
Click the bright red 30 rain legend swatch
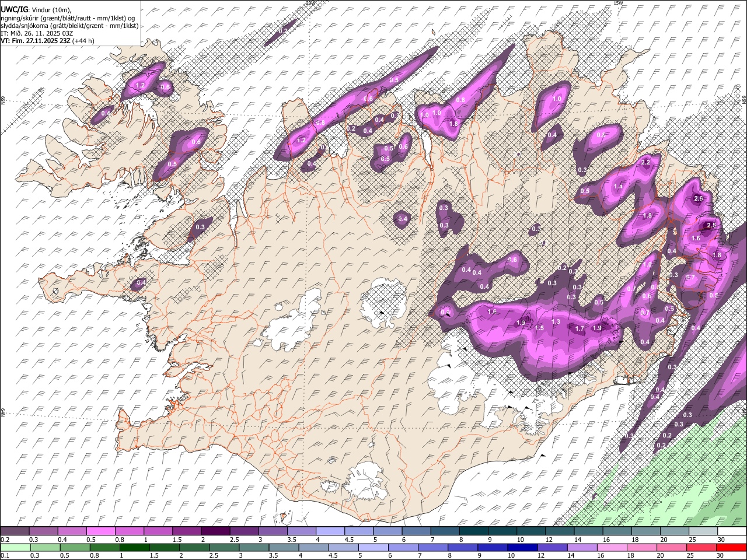pyautogui.click(x=732, y=547)
